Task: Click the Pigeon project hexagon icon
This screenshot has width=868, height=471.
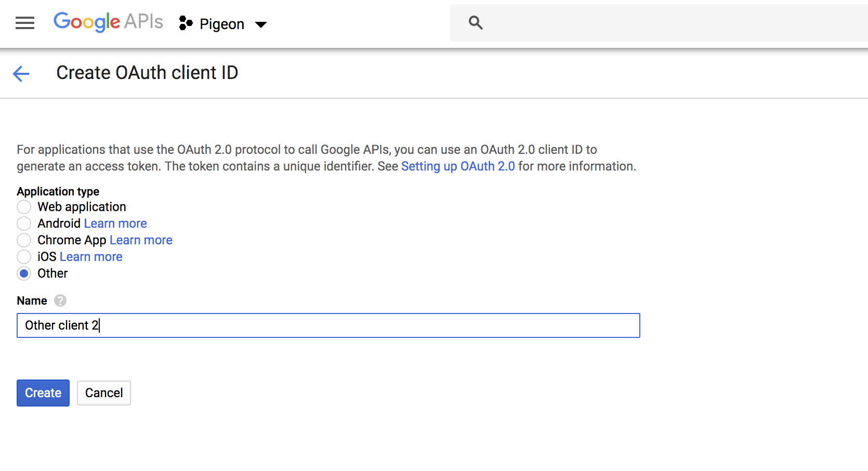Action: (x=186, y=23)
